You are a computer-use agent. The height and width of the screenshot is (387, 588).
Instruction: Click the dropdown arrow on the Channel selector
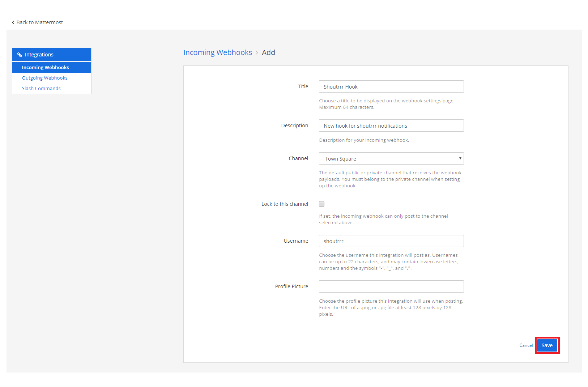[460, 158]
